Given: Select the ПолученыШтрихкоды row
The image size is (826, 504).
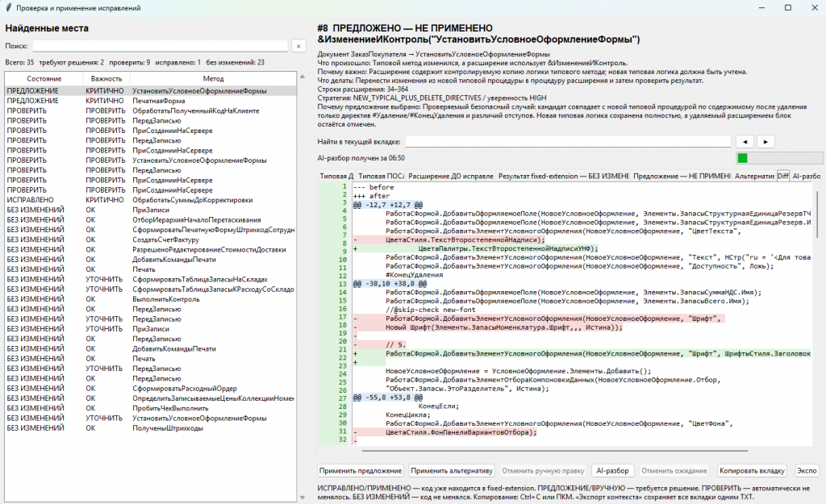Looking at the screenshot, I should [151, 428].
